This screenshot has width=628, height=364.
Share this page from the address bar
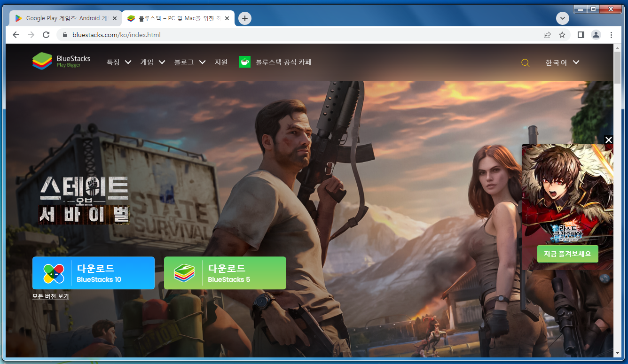click(547, 35)
